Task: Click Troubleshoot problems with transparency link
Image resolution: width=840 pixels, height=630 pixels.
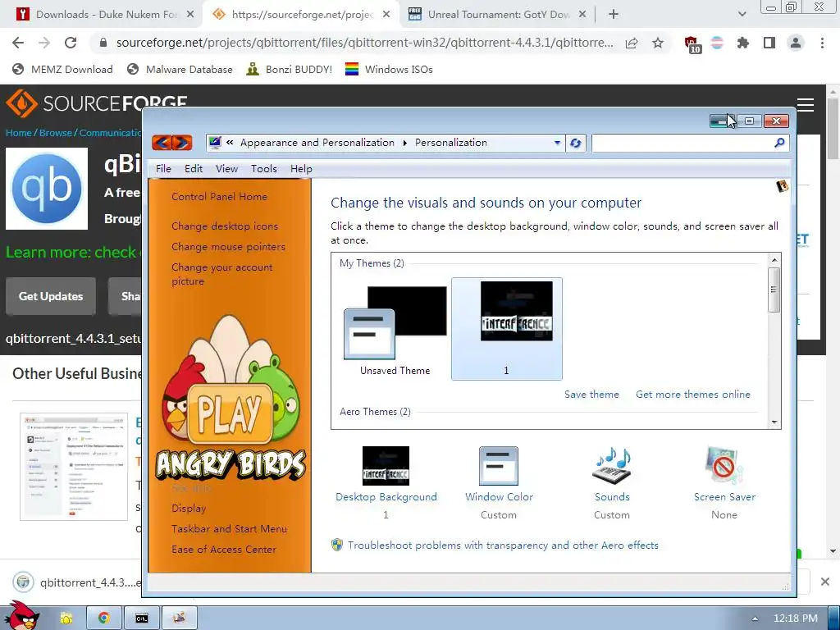Action: point(503,545)
